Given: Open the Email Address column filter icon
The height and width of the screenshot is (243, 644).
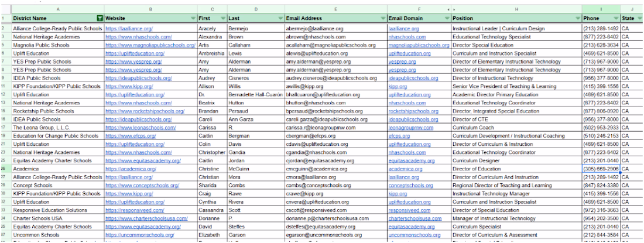Looking at the screenshot, I should click(x=383, y=19).
